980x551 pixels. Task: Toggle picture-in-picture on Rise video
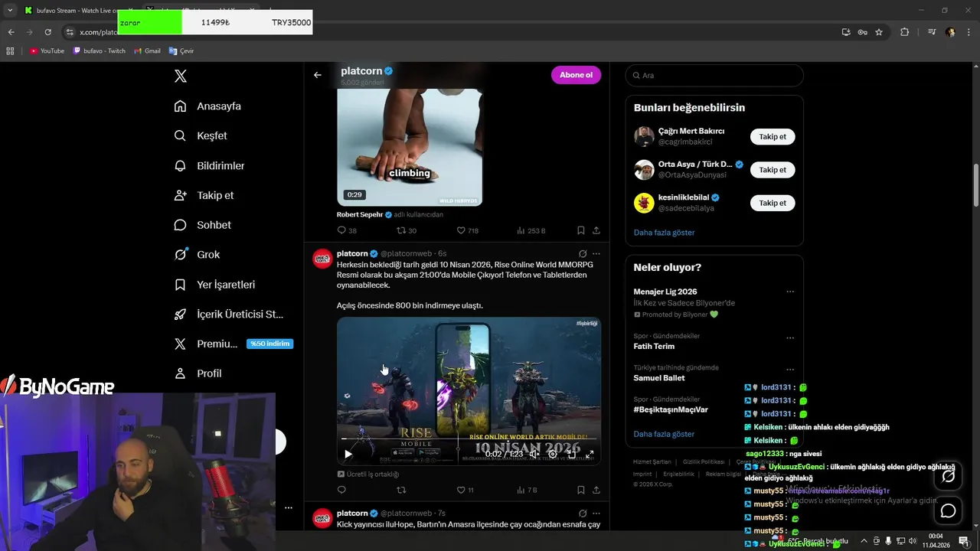[571, 454]
